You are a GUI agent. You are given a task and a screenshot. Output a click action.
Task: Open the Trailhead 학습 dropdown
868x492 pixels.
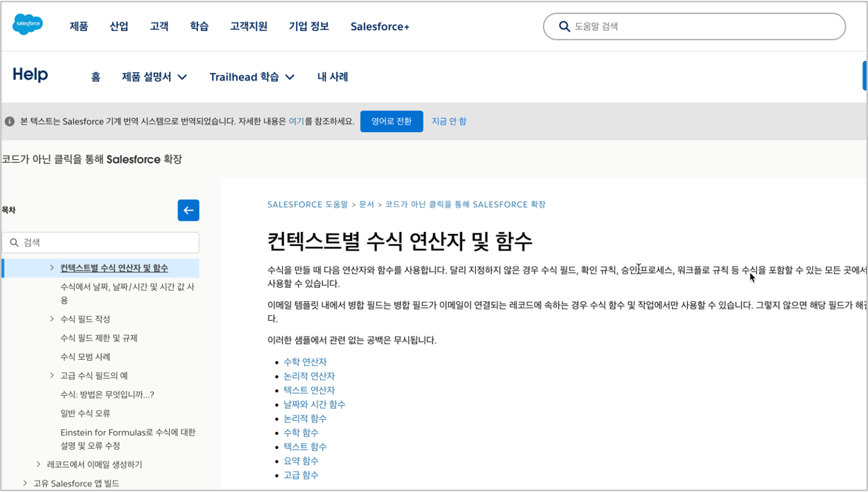point(252,76)
